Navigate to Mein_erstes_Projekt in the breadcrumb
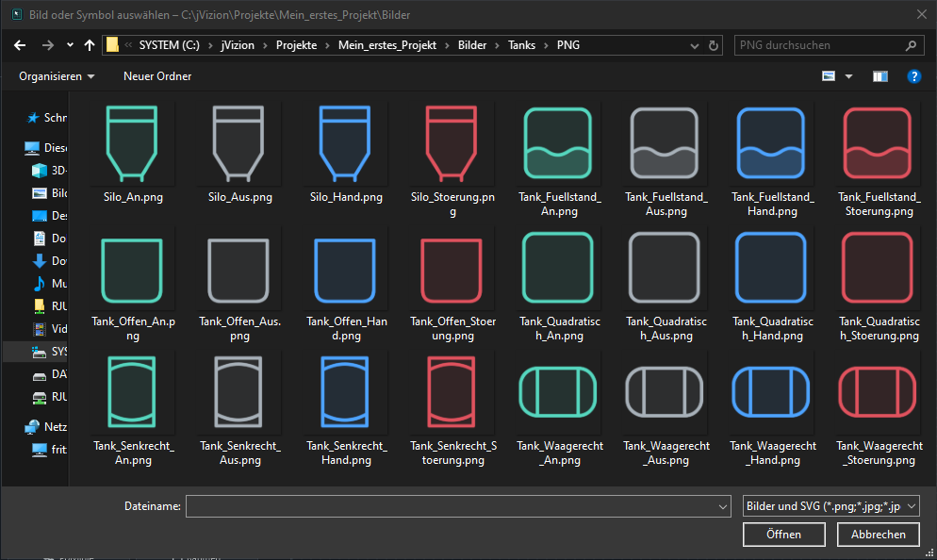The width and height of the screenshot is (937, 560). point(387,45)
